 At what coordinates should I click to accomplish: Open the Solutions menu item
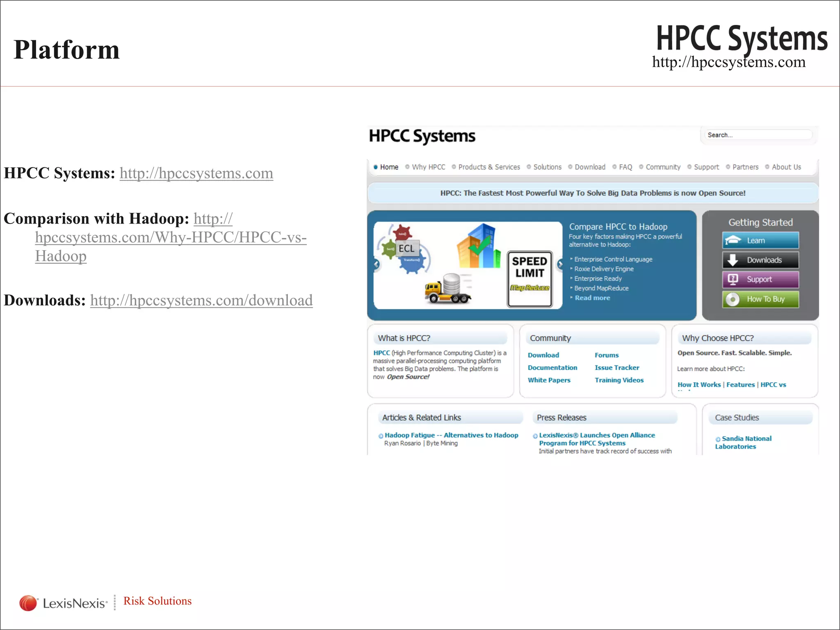(x=547, y=167)
